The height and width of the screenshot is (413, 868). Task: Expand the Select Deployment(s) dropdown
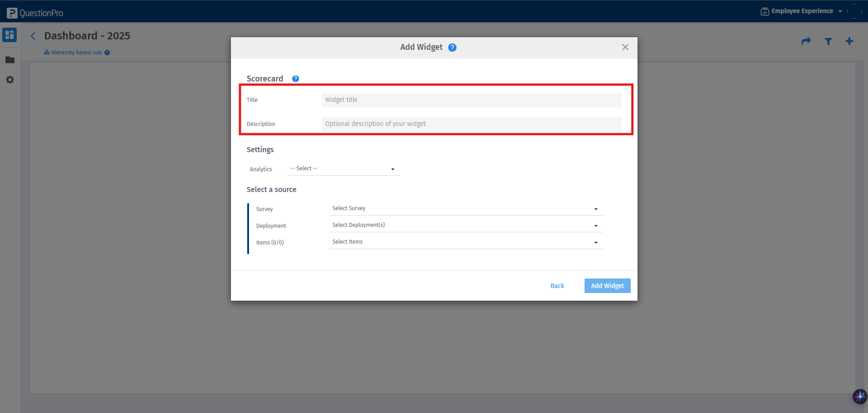(465, 225)
